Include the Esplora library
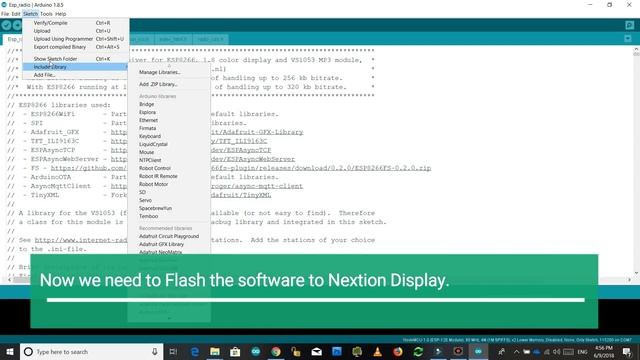This screenshot has width=640, height=360. pyautogui.click(x=169, y=112)
